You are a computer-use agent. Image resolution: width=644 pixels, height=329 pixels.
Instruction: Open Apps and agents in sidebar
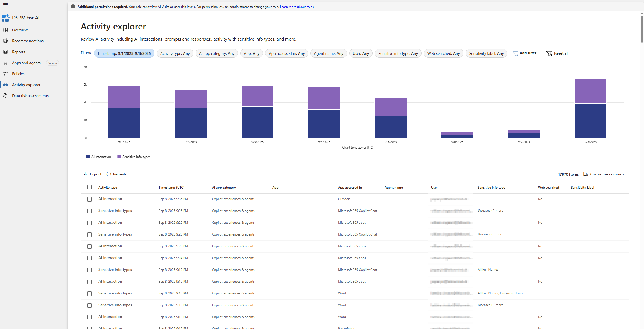26,63
